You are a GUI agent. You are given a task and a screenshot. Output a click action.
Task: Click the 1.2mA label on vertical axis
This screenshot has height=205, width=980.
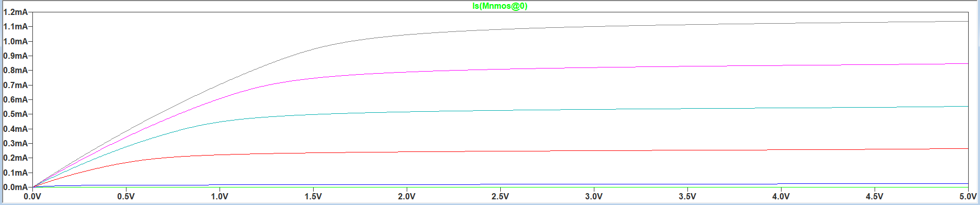(15, 12)
